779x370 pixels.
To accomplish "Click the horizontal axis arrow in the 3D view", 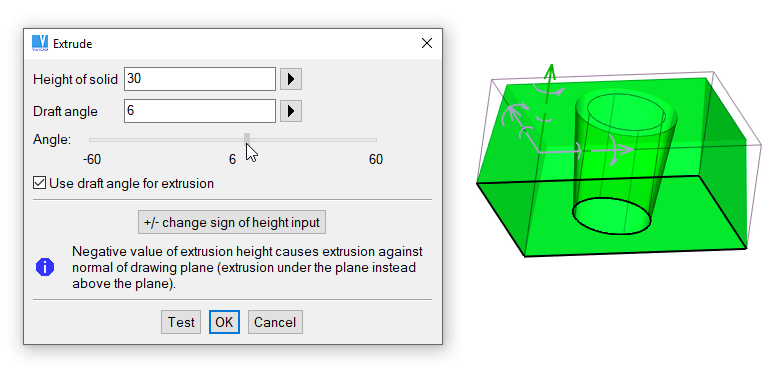I will [x=585, y=149].
